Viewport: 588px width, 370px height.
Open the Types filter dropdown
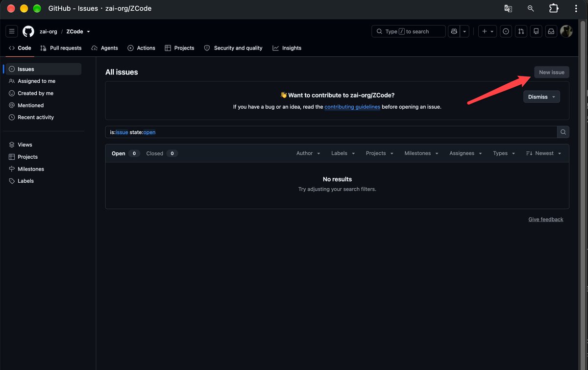click(504, 153)
